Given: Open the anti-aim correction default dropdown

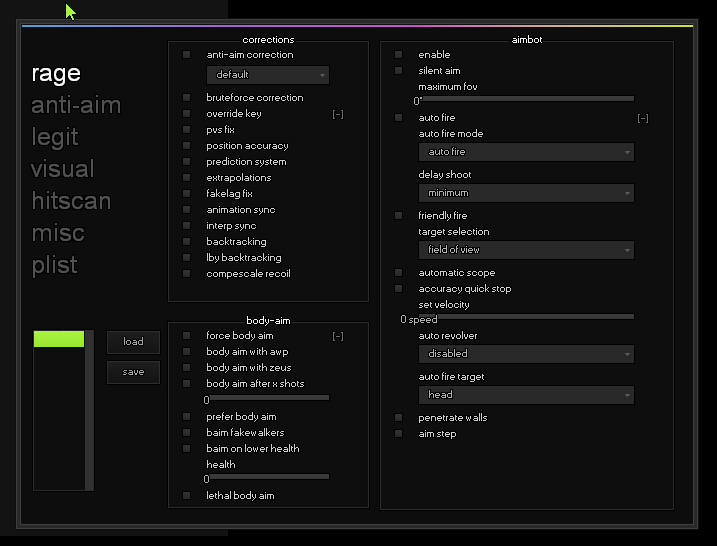Looking at the screenshot, I should tap(268, 75).
